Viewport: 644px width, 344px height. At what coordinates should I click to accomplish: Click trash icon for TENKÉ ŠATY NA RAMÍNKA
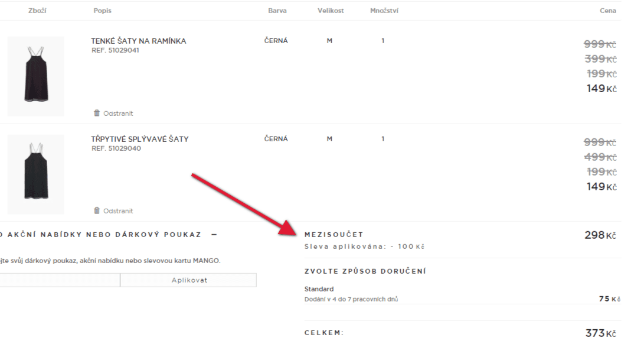click(97, 113)
